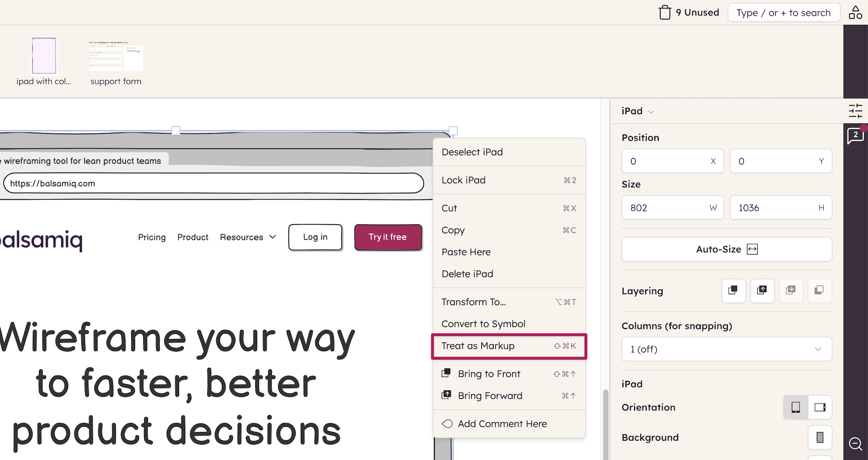
Task: Open the shapes library icon
Action: click(855, 13)
